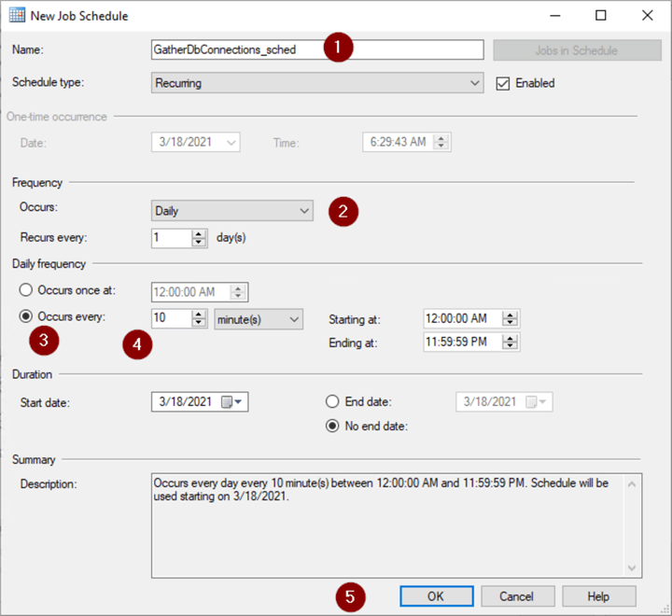Close the New Job Schedule dialog
Image resolution: width=672 pixels, height=616 pixels.
pos(647,16)
